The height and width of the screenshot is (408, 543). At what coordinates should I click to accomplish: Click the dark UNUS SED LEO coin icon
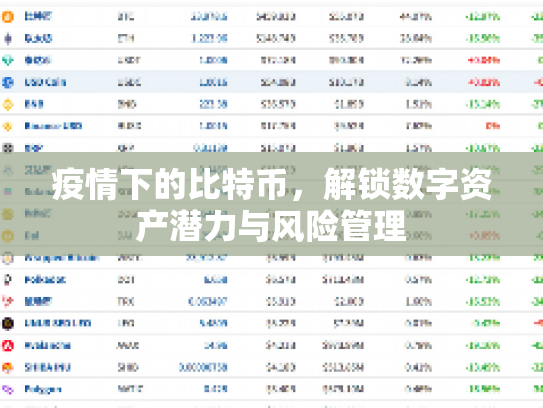(8, 323)
